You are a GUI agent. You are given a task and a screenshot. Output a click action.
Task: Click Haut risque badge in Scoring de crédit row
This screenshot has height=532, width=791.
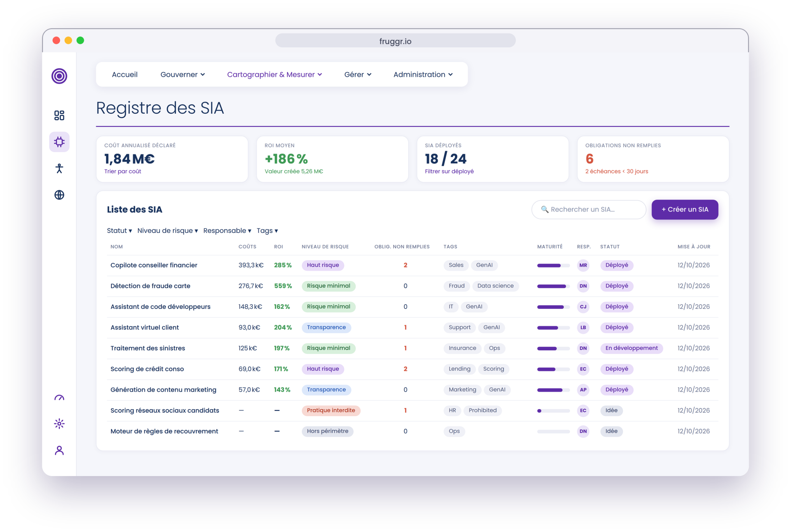[323, 369]
